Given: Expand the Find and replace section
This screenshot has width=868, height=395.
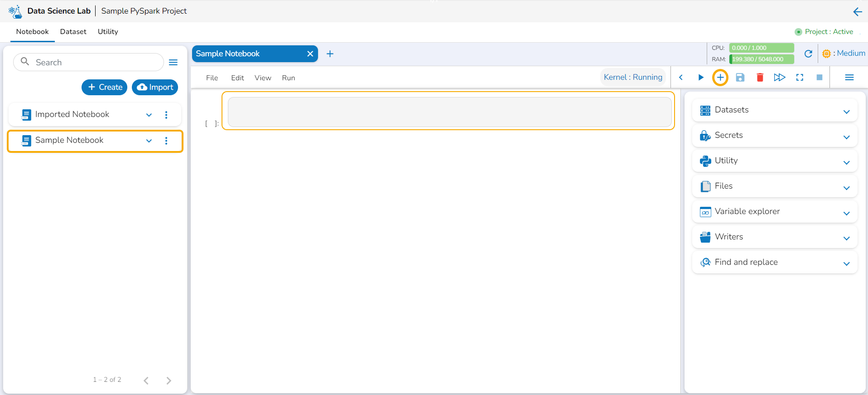Looking at the screenshot, I should pos(846,264).
